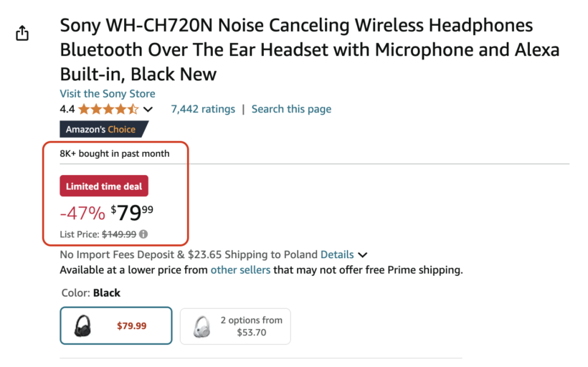Image resolution: width=588 pixels, height=367 pixels.
Task: Click the Search this page link
Action: 291,109
